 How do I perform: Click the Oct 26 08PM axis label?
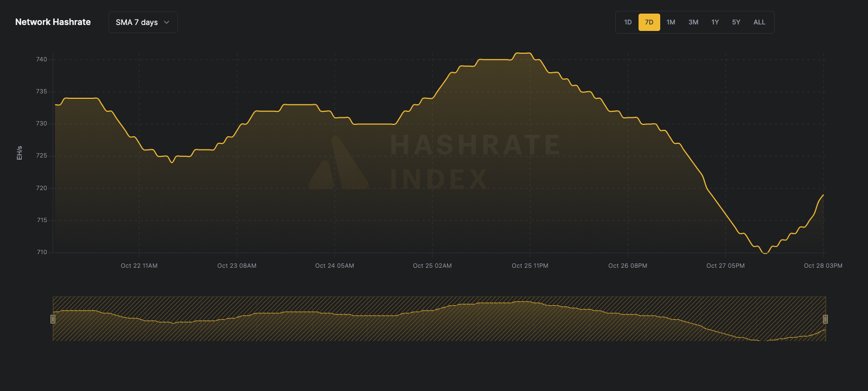point(628,266)
